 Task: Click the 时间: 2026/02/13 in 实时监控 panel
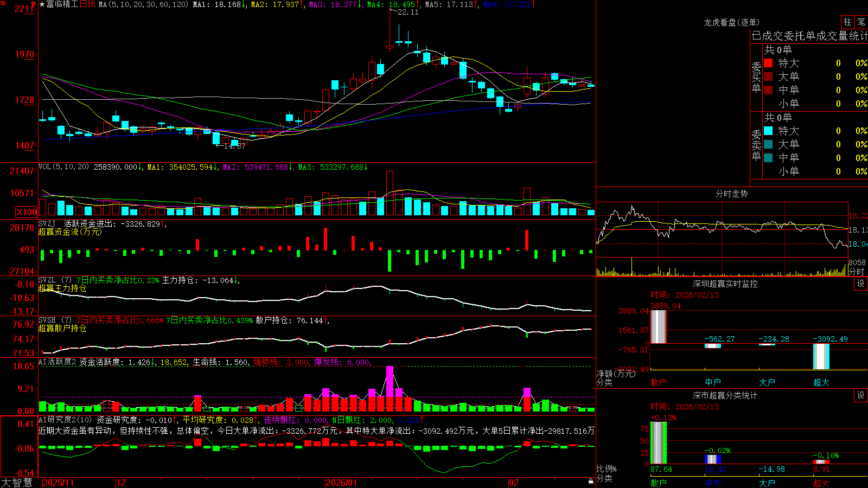click(x=685, y=295)
